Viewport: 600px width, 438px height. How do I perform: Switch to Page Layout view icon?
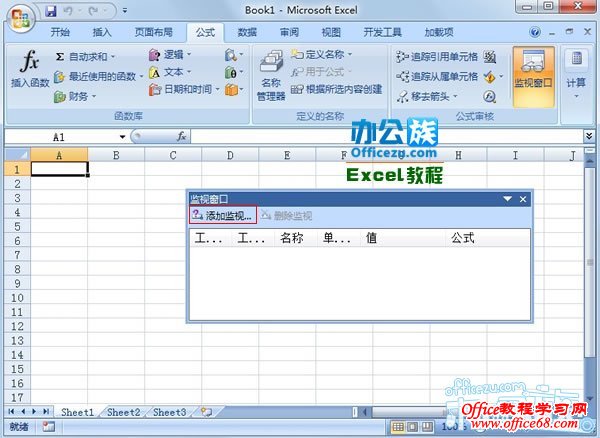pos(413,426)
